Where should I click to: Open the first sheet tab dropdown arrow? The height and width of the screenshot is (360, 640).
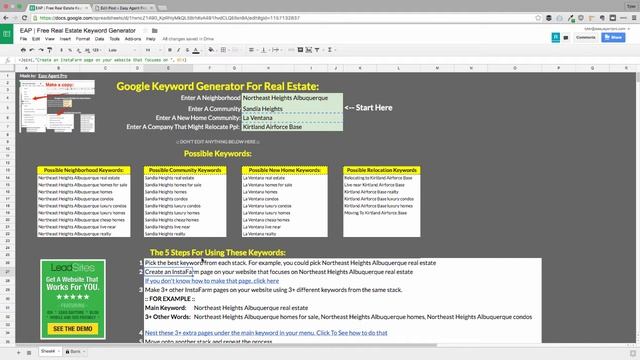click(58, 351)
